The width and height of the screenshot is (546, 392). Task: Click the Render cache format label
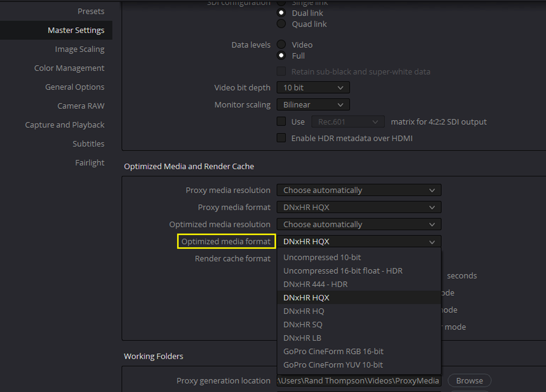[x=233, y=259]
